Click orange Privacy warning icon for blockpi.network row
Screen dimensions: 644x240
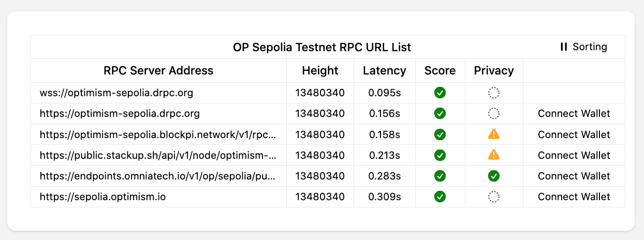[494, 134]
